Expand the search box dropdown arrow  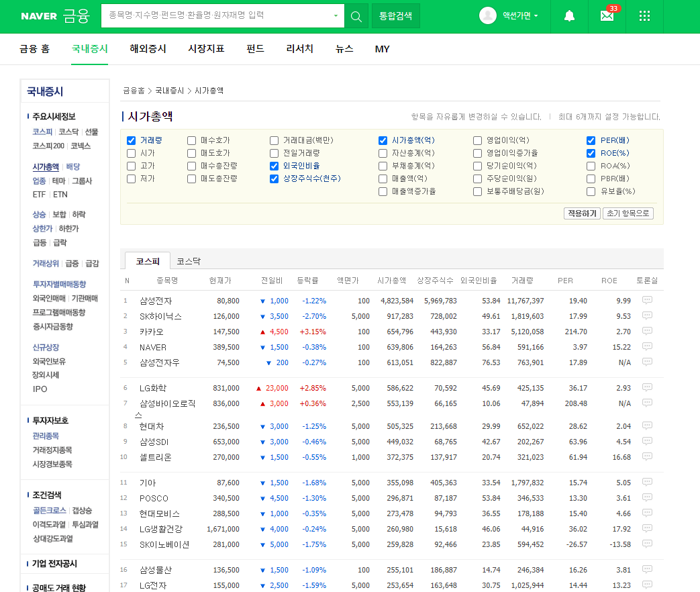(x=336, y=16)
